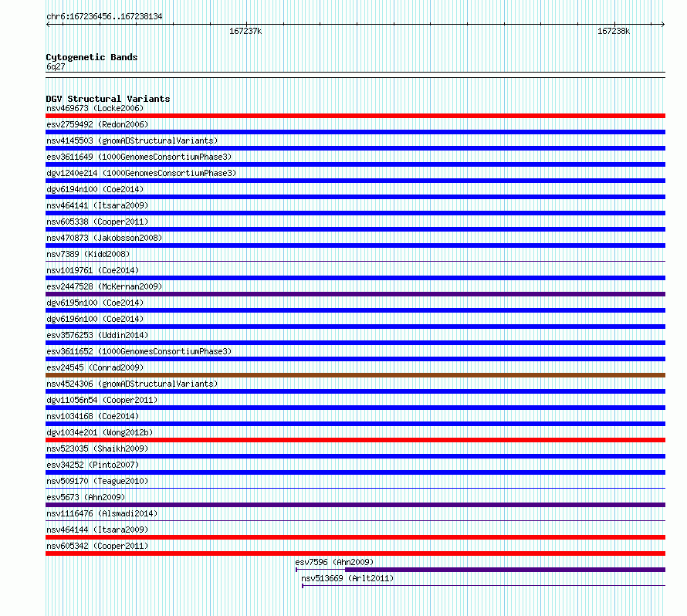
Task: Click the purple bar for esv5673 (Ahn2009)
Action: tap(355, 505)
